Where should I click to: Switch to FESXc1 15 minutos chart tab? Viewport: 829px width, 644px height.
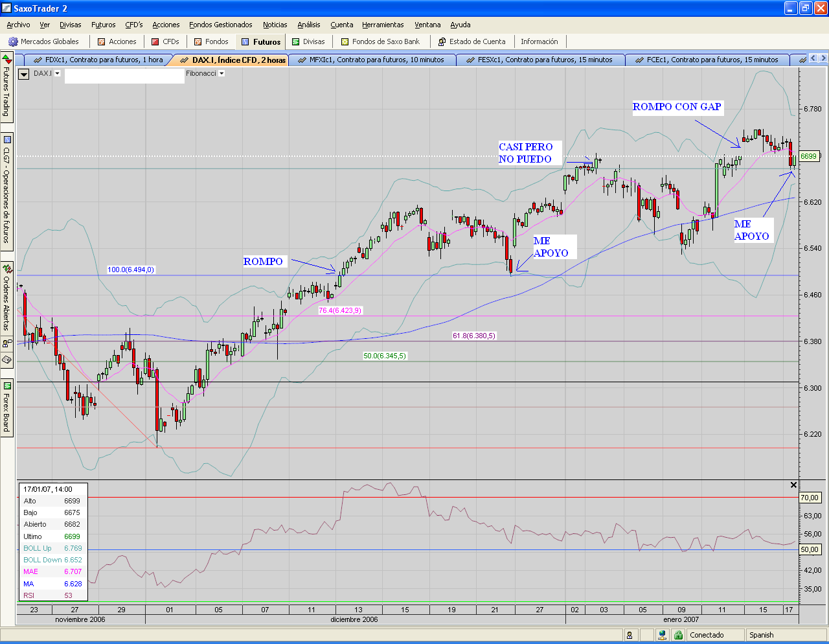pos(539,60)
